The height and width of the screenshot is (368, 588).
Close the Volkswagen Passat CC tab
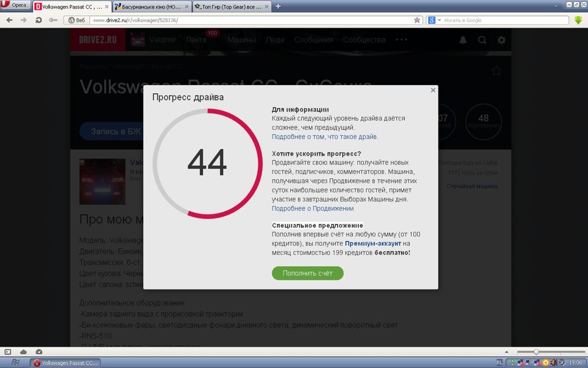(x=107, y=7)
